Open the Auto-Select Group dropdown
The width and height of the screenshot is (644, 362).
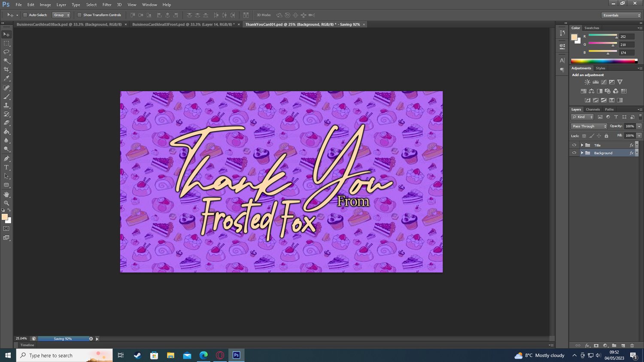(61, 15)
